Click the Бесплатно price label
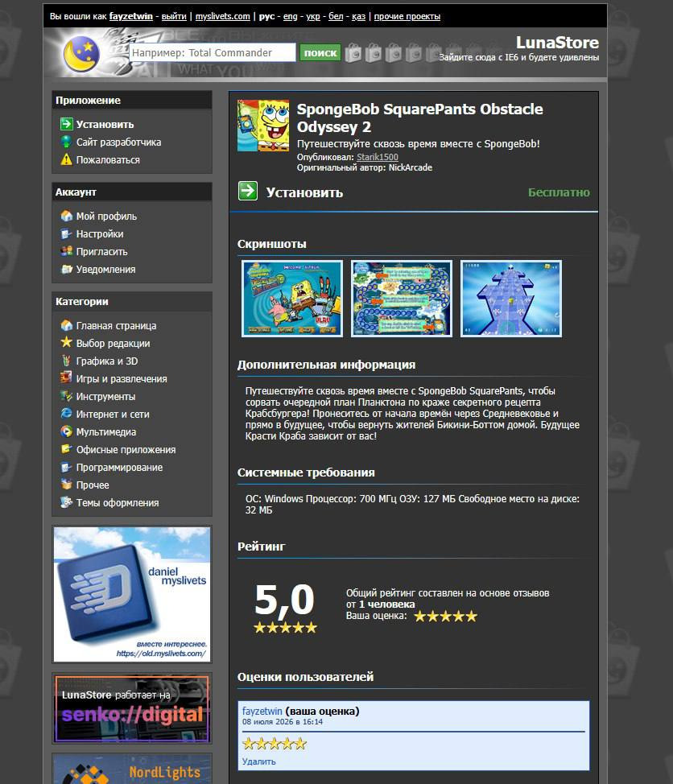This screenshot has width=673, height=784. pyautogui.click(x=559, y=192)
